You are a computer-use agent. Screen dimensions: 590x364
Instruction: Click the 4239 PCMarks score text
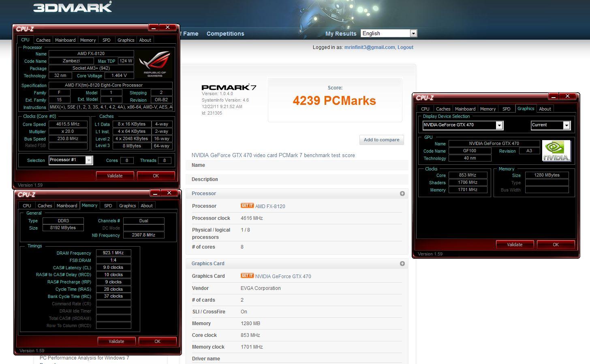point(334,100)
